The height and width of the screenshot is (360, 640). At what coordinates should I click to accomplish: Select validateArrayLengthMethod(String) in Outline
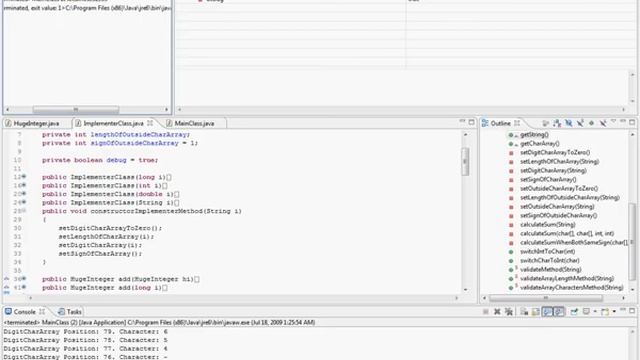pos(567,278)
